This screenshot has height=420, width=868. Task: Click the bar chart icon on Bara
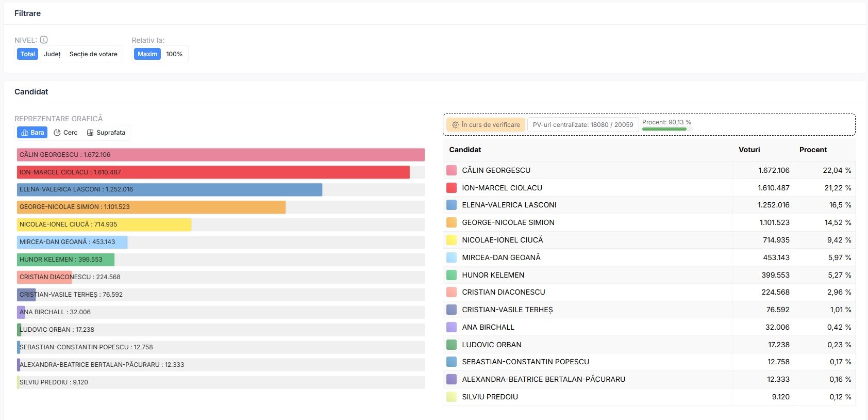click(x=25, y=133)
